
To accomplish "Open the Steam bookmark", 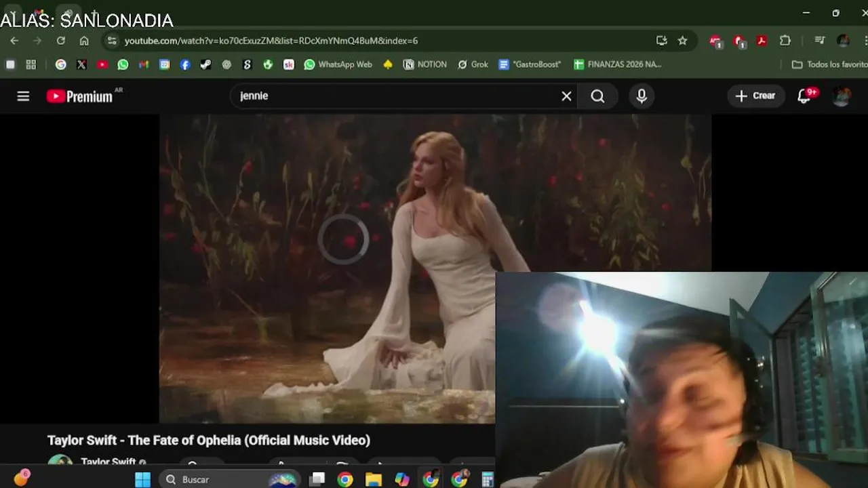I will 205,64.
